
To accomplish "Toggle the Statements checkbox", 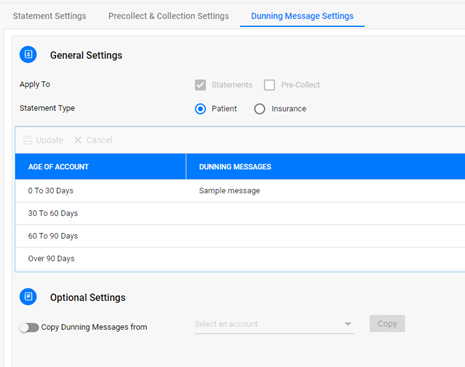I will 200,85.
